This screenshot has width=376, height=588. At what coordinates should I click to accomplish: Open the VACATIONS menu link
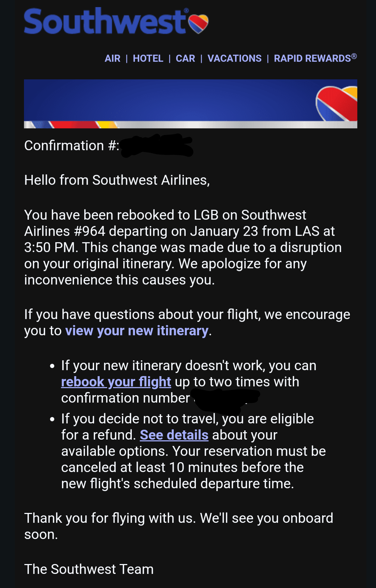(234, 59)
